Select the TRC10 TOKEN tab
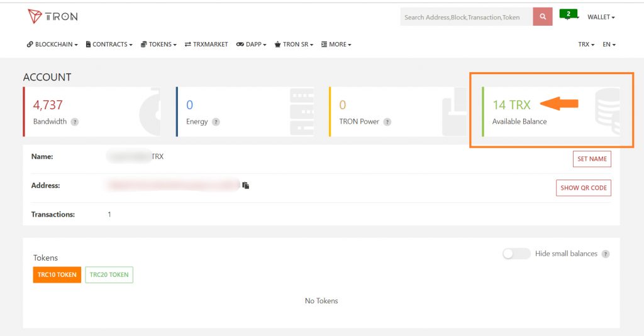Image resolution: width=644 pixels, height=336 pixels. point(57,275)
